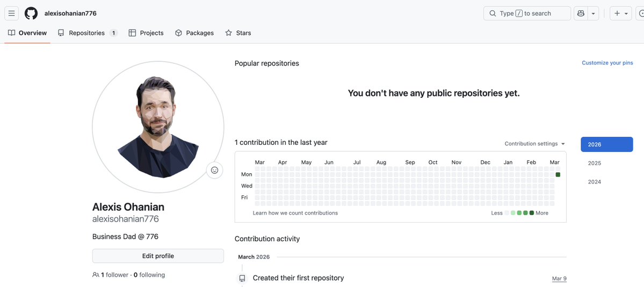Click the profile avatar picture
The image size is (644, 287).
tap(158, 127)
